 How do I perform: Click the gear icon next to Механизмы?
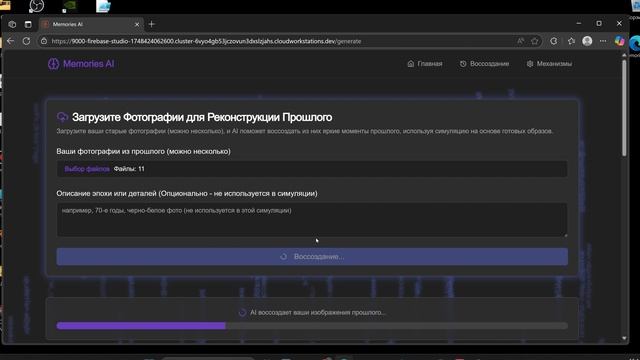(530, 64)
